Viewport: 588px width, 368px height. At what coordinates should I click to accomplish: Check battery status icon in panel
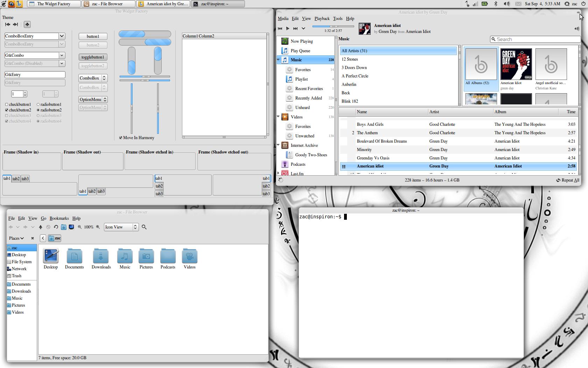pyautogui.click(x=485, y=4)
